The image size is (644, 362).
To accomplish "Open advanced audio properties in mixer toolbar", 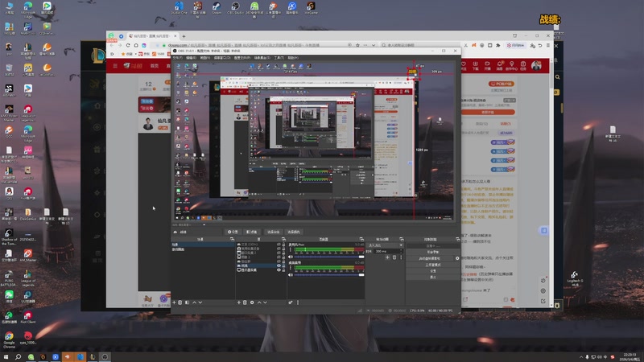I will (x=291, y=302).
